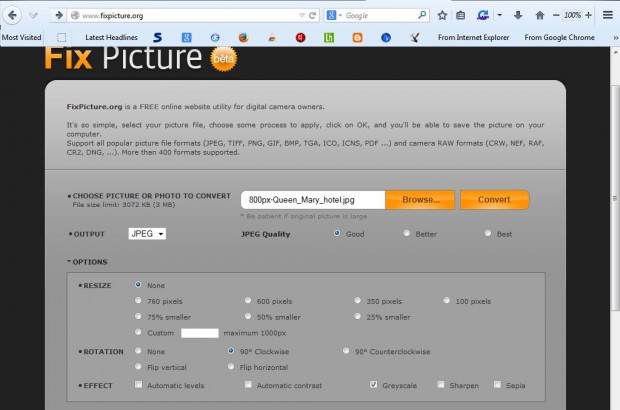
Task: Select Resize None option
Action: coord(138,284)
